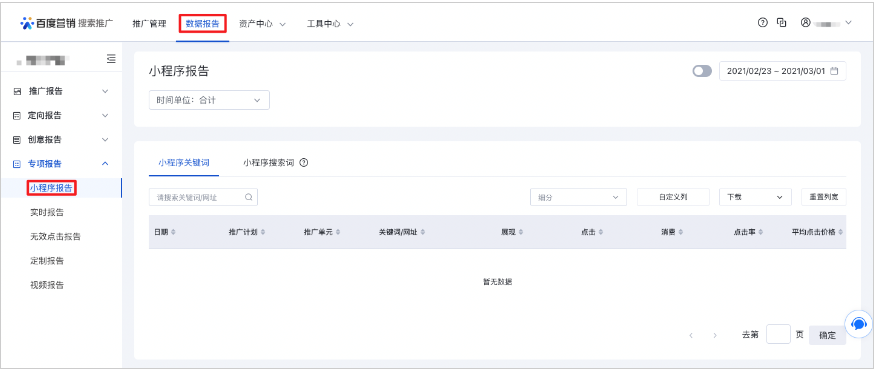Collapse the 专项报告 section chevron
Viewport: 877px width, 370px height.
pos(105,164)
